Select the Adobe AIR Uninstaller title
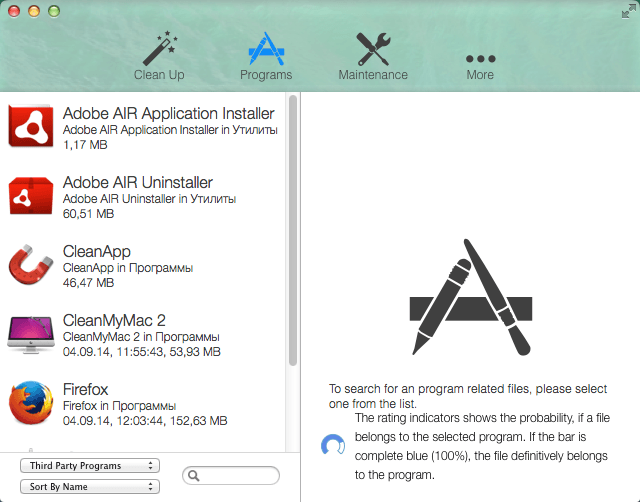The image size is (640, 502). click(x=138, y=182)
